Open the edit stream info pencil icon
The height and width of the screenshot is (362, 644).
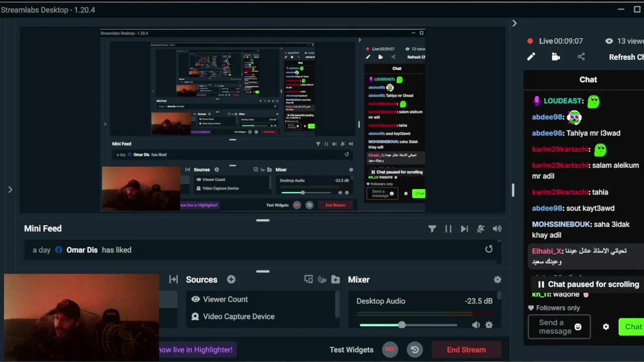531,57
